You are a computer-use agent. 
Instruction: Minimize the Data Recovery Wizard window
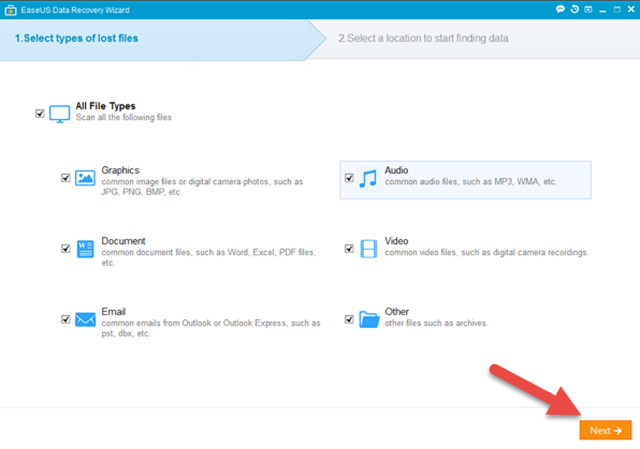602,10
